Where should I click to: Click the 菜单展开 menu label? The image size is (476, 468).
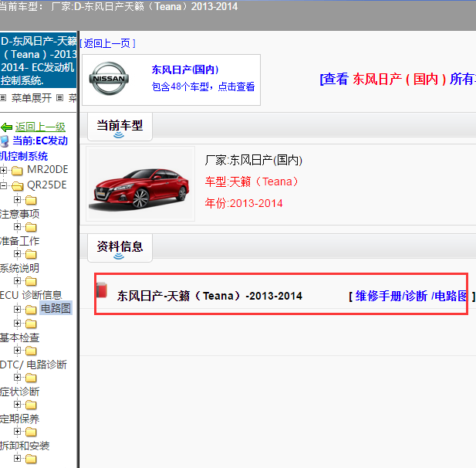tap(32, 98)
